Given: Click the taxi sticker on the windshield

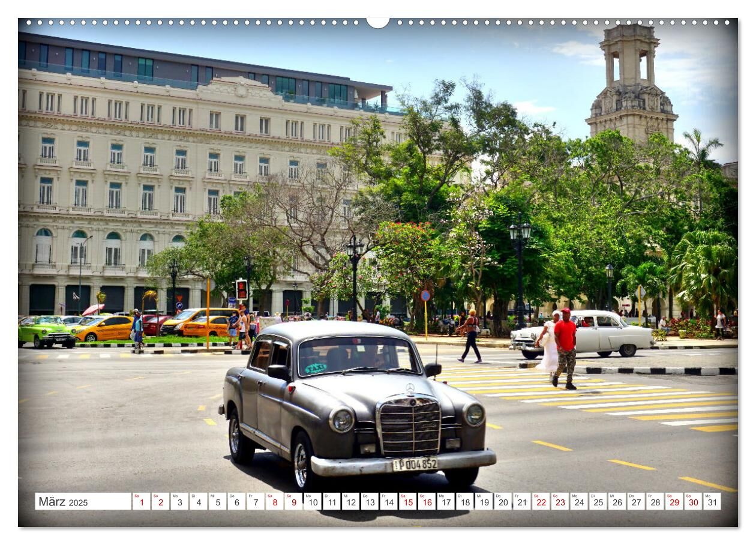Looking at the screenshot, I should tap(316, 368).
